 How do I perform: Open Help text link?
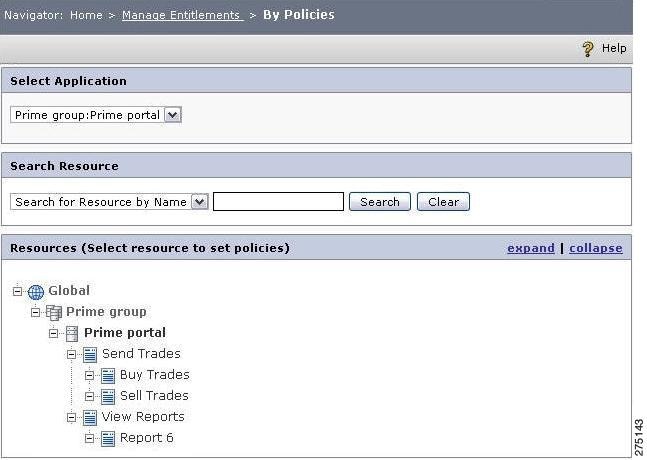614,48
